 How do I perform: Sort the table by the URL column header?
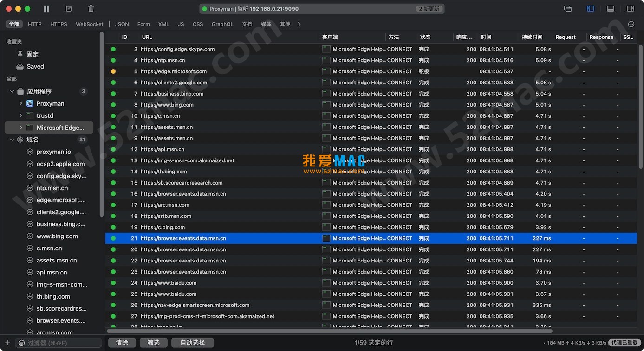coord(230,37)
